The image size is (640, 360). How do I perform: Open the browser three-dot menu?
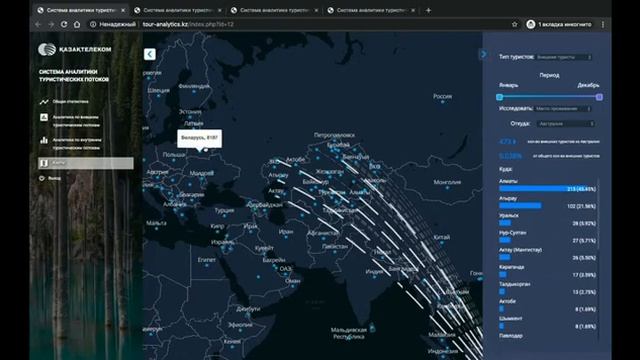(603, 24)
